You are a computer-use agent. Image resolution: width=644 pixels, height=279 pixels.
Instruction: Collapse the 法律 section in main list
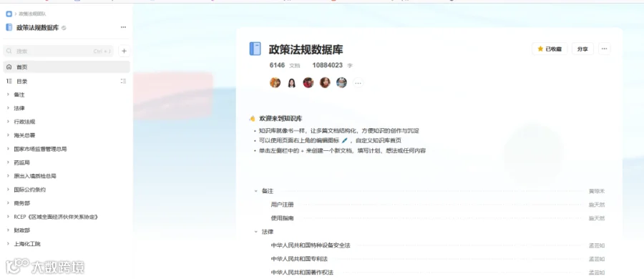click(255, 232)
